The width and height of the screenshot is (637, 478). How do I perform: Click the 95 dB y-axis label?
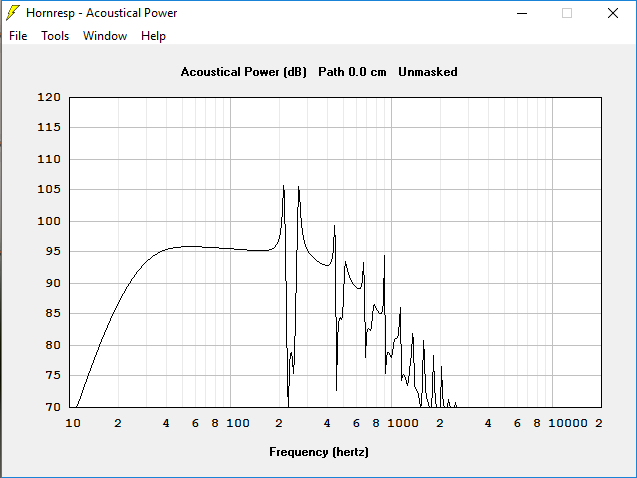[53, 251]
